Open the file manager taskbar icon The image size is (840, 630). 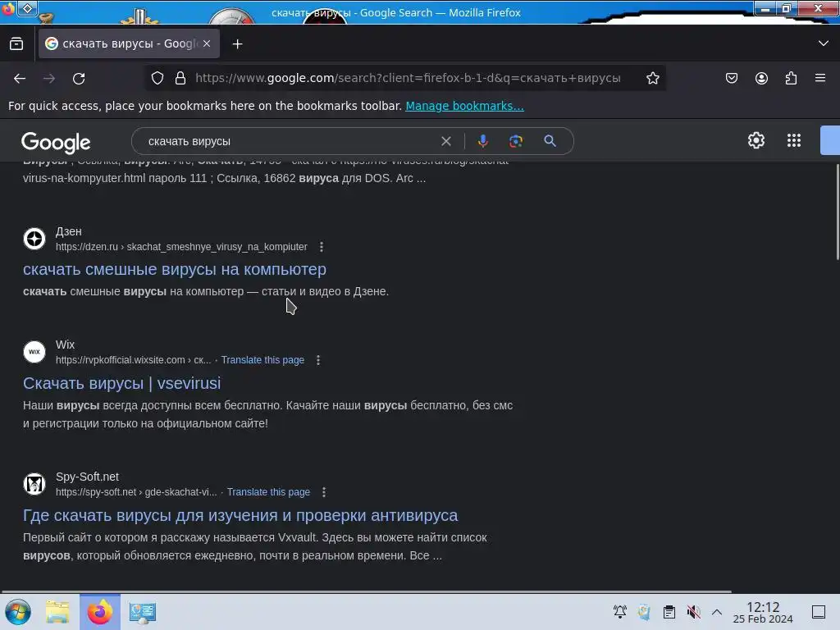point(57,612)
